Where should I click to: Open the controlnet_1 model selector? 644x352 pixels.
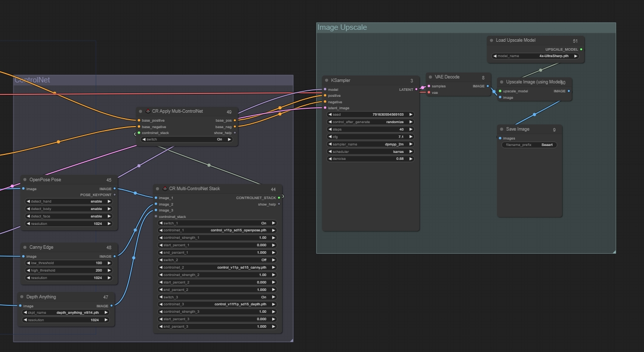tap(217, 230)
